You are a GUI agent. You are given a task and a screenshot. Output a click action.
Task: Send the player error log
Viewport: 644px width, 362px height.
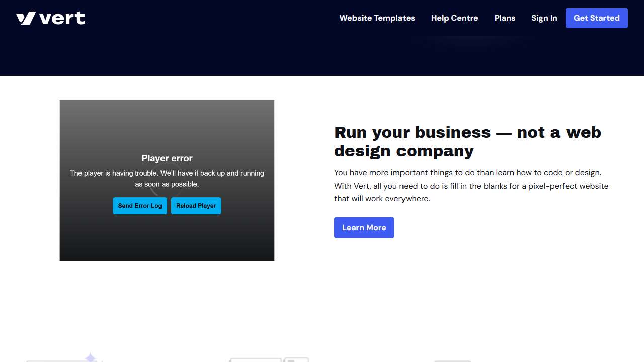coord(140,206)
